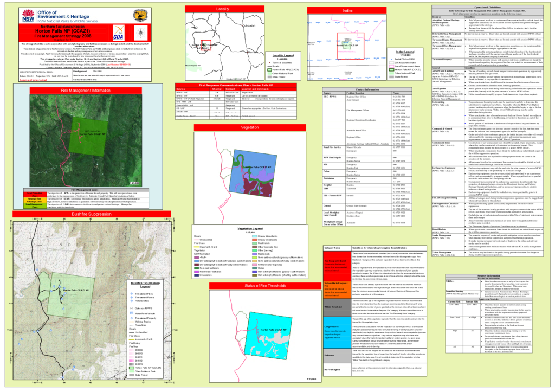Click the compass rose north arrow
The width and height of the screenshot is (555, 392).
[141, 33]
